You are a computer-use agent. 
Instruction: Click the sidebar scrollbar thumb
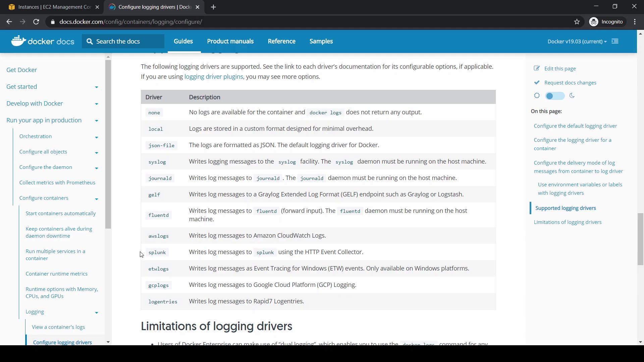point(108,144)
